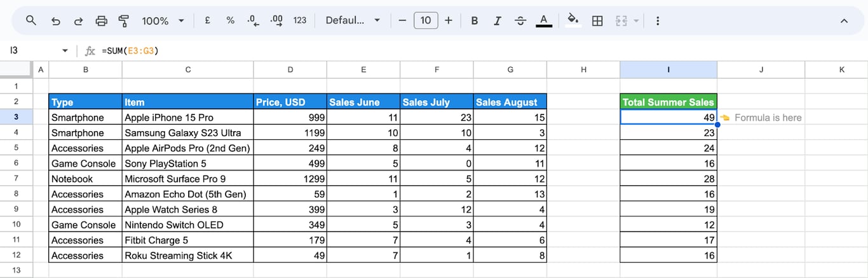Decrease decimal places
Screen dimensions: 868x278
point(253,21)
